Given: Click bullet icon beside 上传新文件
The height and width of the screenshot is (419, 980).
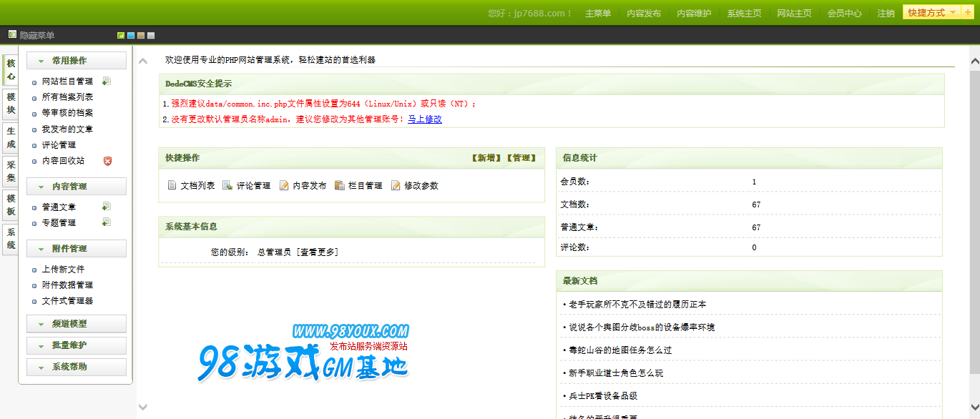Looking at the screenshot, I should (x=34, y=270).
